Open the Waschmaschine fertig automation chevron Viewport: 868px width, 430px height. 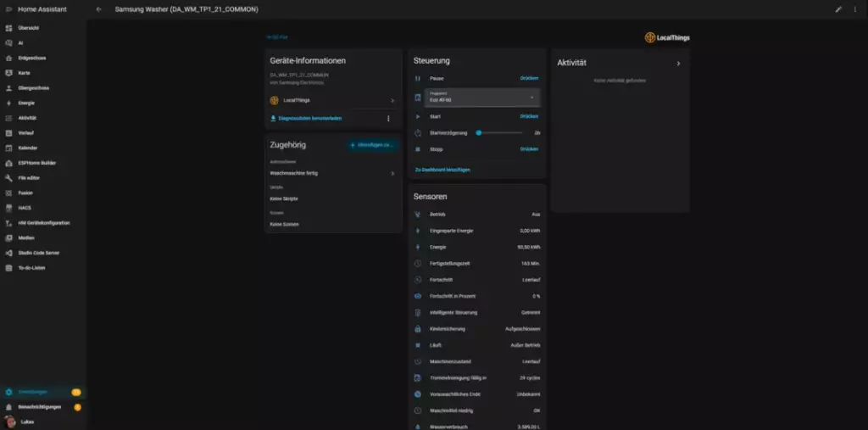coord(392,173)
